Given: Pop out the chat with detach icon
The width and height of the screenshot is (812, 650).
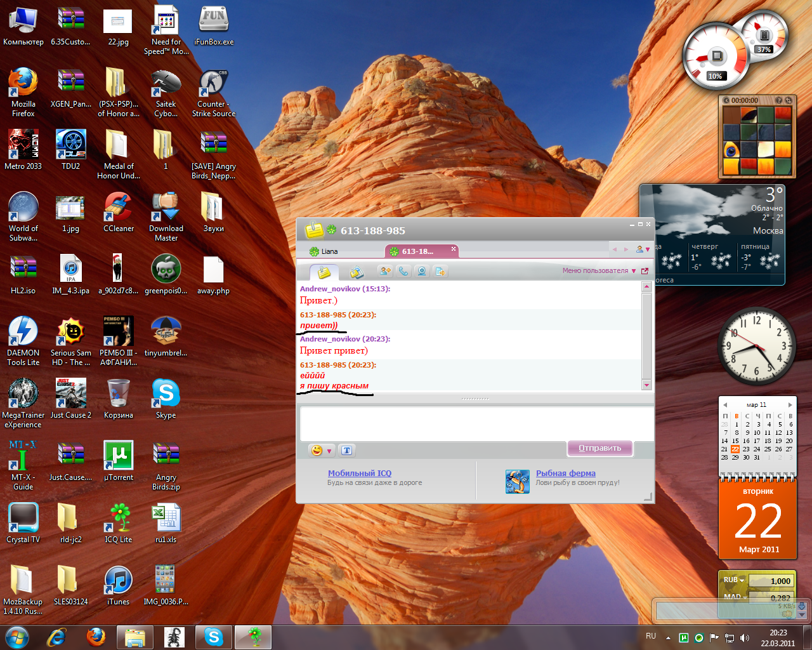Looking at the screenshot, I should coord(645,271).
